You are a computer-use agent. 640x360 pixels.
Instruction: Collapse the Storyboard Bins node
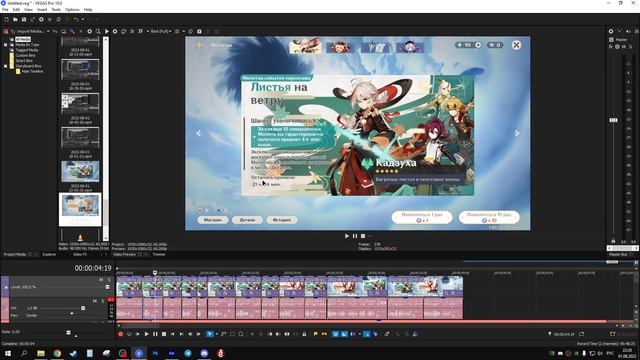coord(5,66)
